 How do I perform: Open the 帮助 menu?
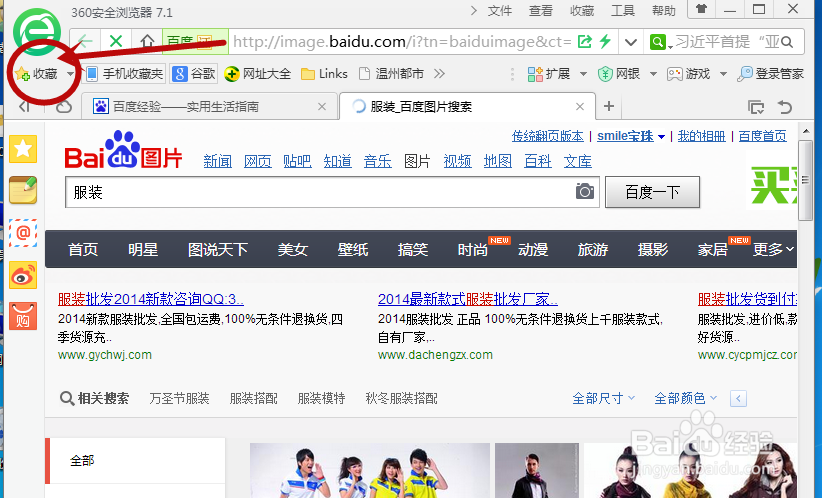(664, 11)
